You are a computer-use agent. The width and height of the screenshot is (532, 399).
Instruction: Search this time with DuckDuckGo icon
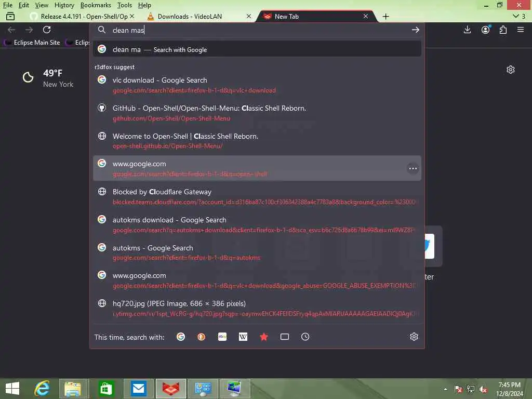tap(201, 337)
